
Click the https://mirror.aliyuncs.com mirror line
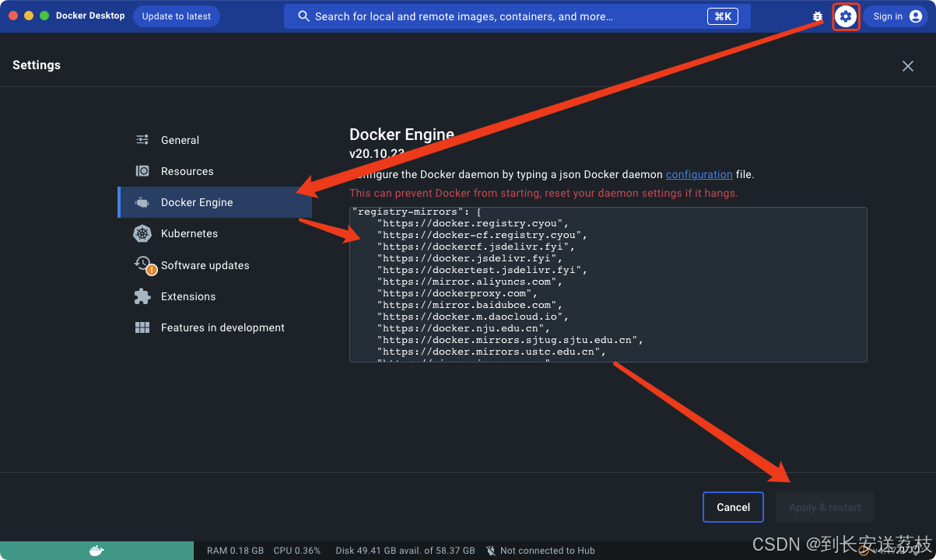tap(470, 282)
